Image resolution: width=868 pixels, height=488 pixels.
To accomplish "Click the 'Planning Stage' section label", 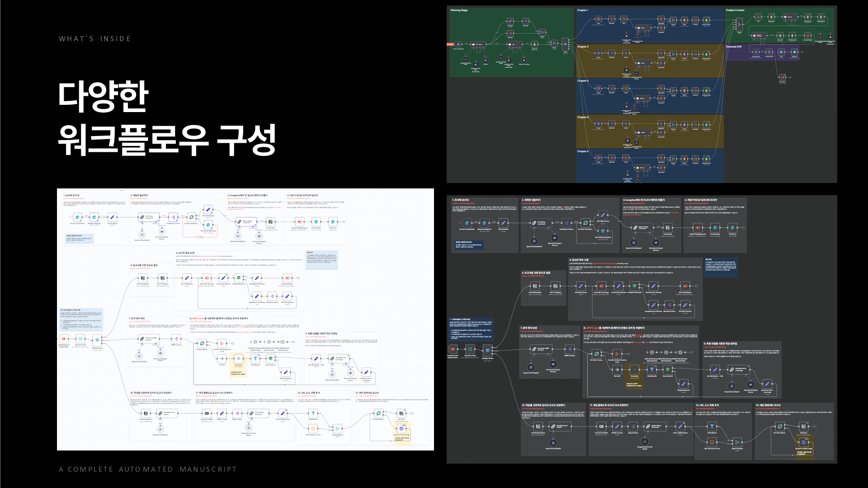I will [459, 10].
